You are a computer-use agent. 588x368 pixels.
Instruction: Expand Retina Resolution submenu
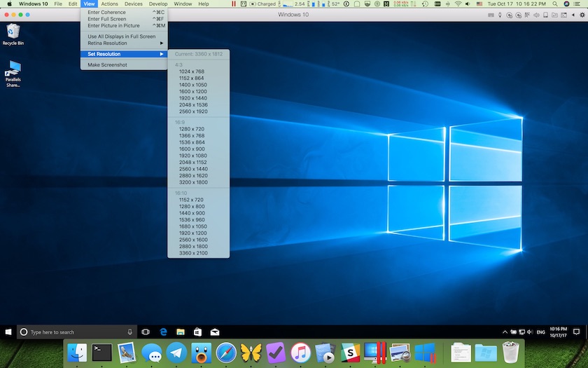click(x=124, y=43)
